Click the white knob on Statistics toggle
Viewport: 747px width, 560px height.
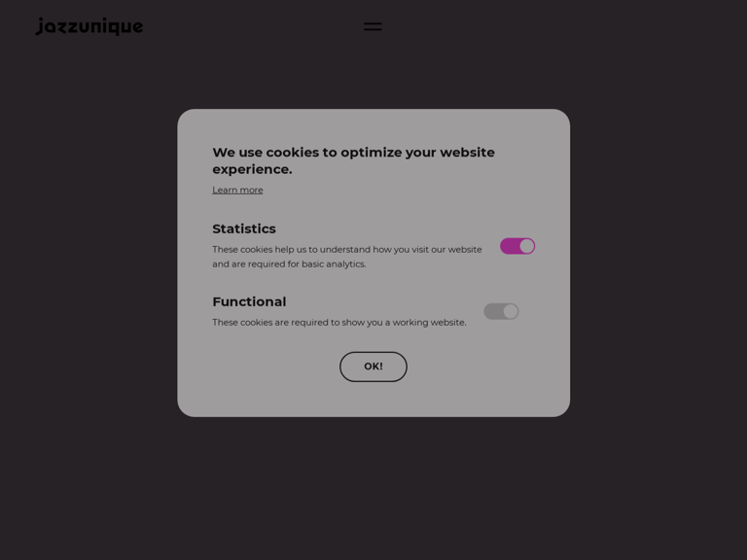pos(526,246)
